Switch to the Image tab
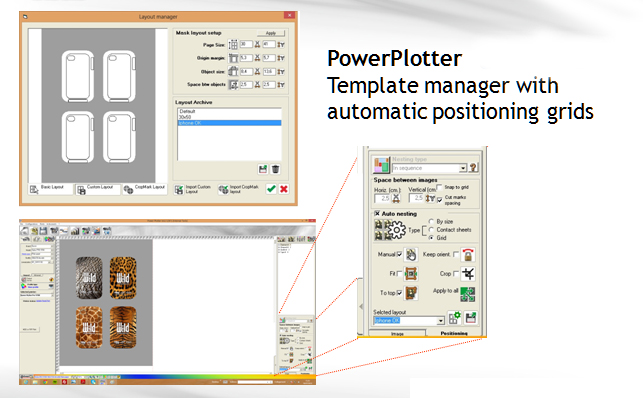The image size is (643, 398). pyautogui.click(x=397, y=334)
